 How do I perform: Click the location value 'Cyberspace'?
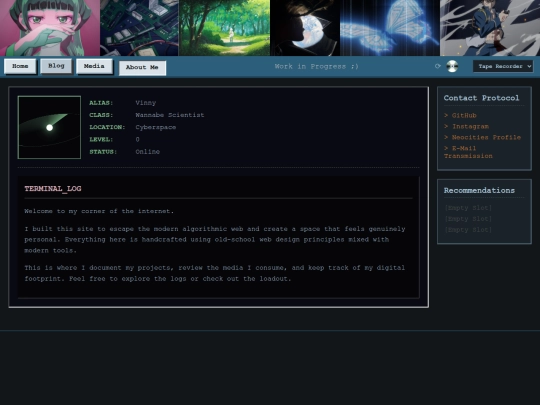click(156, 127)
